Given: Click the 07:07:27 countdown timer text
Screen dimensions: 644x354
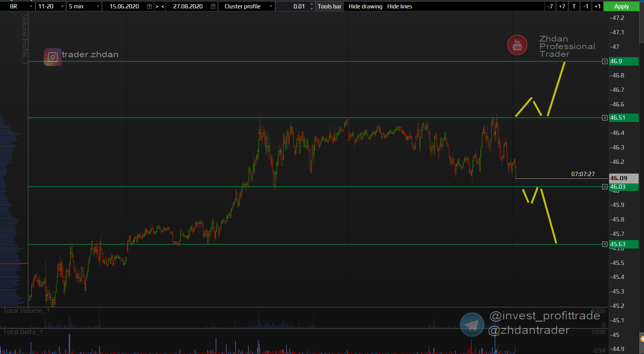Looking at the screenshot, I should [583, 174].
